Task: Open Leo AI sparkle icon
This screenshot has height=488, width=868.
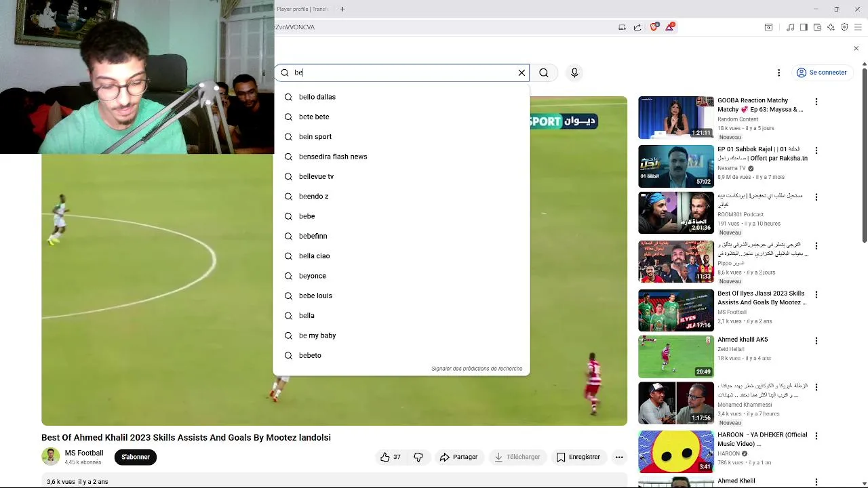Action: [831, 27]
